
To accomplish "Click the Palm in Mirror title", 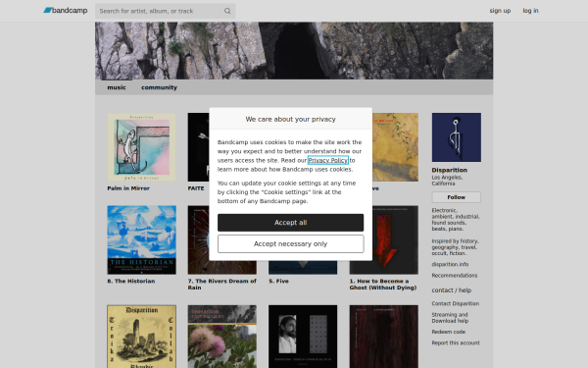I will coord(128,188).
